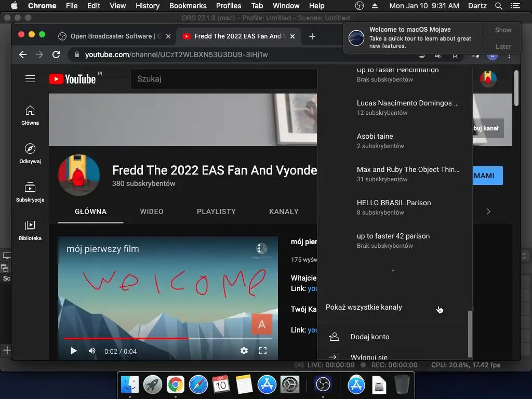Open the YouTube hamburger guide menu
Screen dimensions: 532x399
point(30,79)
